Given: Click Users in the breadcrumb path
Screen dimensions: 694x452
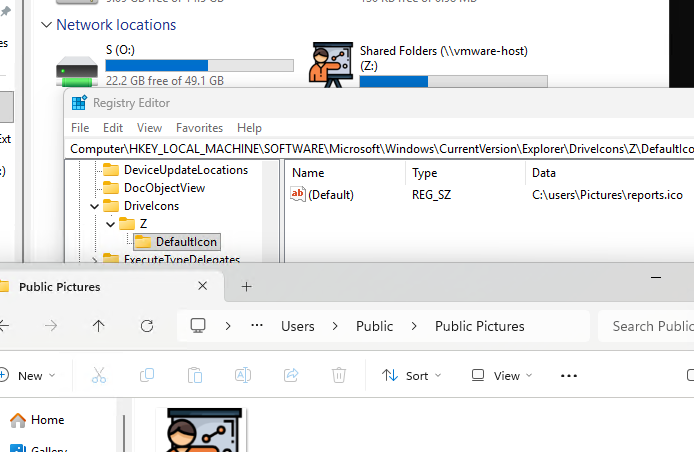Looking at the screenshot, I should point(297,326).
